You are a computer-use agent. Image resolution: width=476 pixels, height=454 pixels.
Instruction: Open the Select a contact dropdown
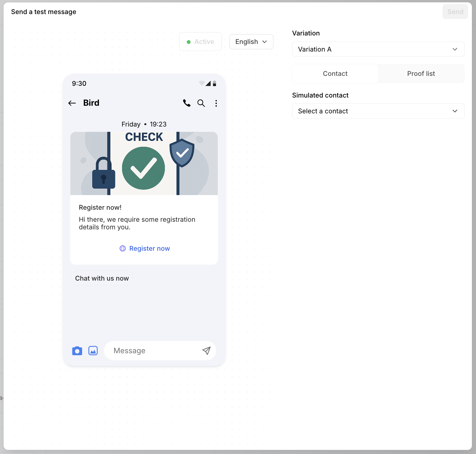378,111
